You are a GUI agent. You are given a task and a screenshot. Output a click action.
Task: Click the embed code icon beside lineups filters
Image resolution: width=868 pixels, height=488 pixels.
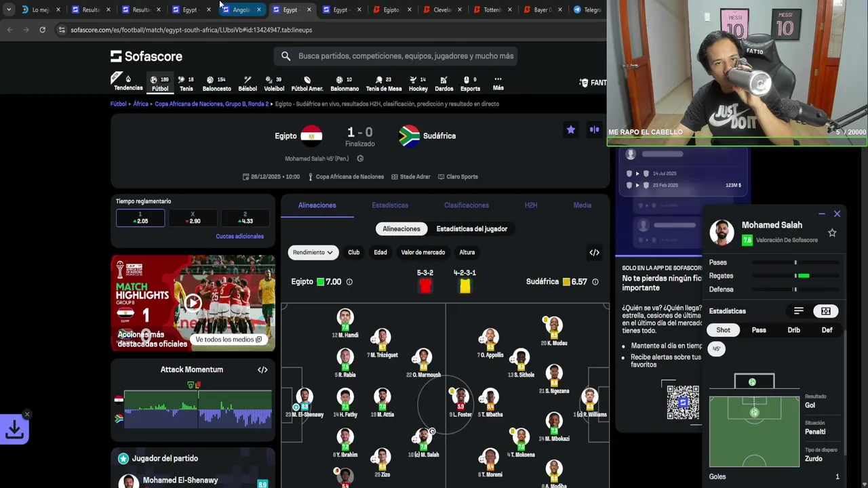click(594, 253)
